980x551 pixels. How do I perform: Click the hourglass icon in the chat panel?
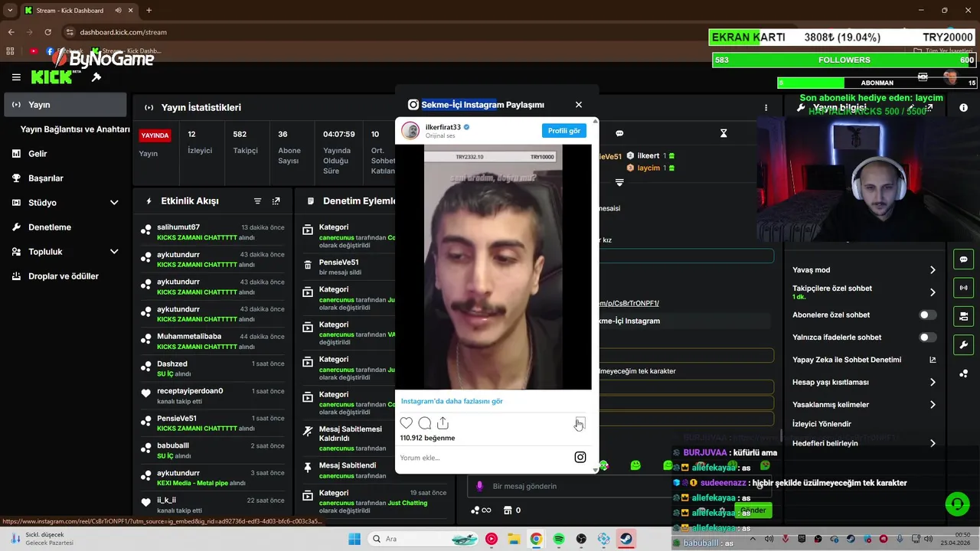click(x=724, y=133)
